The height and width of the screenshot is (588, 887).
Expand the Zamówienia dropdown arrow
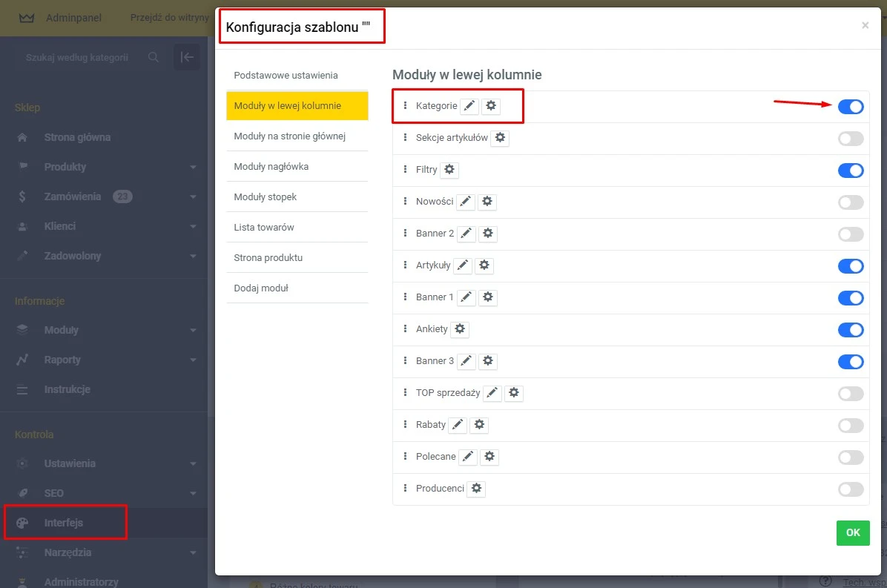(193, 196)
